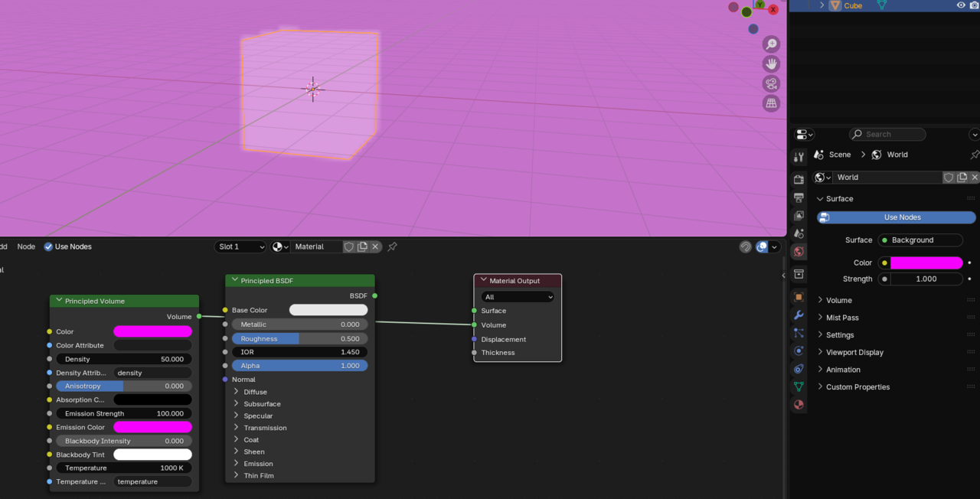
Task: Expand the Mist Pass panel
Action: tap(842, 318)
